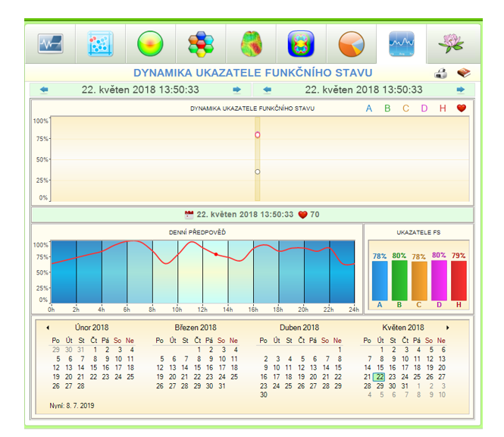504x437 pixels.
Task: Click the DENNÍ PŘEDPOVĚĎ chart title
Action: point(197,232)
